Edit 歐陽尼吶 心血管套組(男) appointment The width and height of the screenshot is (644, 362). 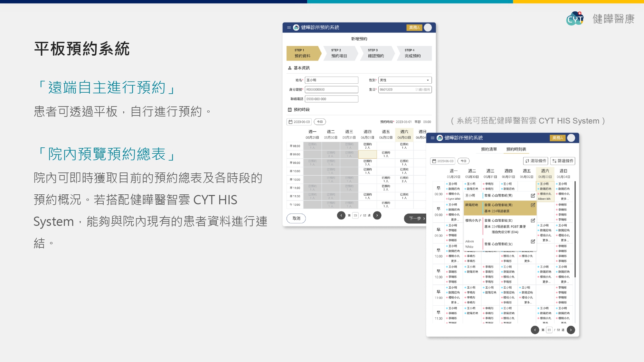point(533,205)
